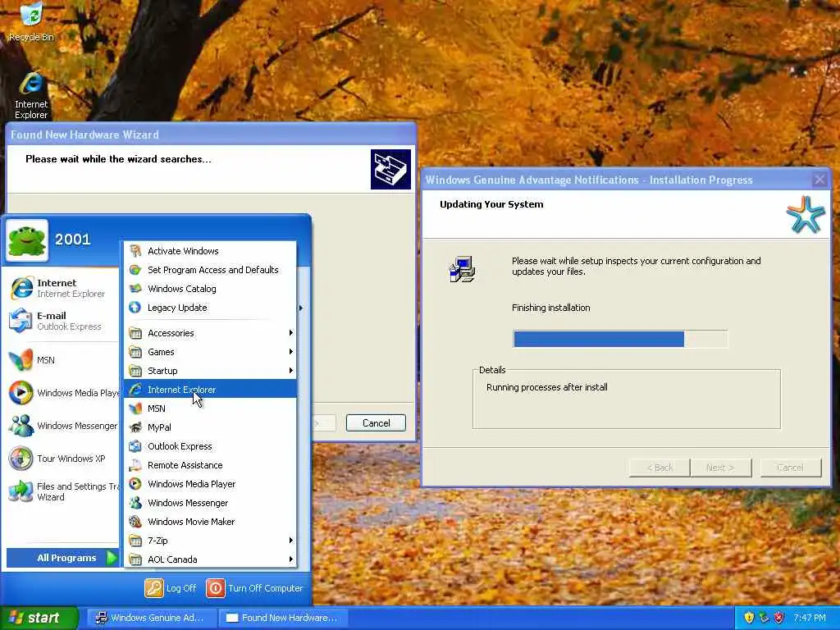This screenshot has height=630, width=840.
Task: Switch to Found New Hardware taskbar button
Action: pos(284,618)
